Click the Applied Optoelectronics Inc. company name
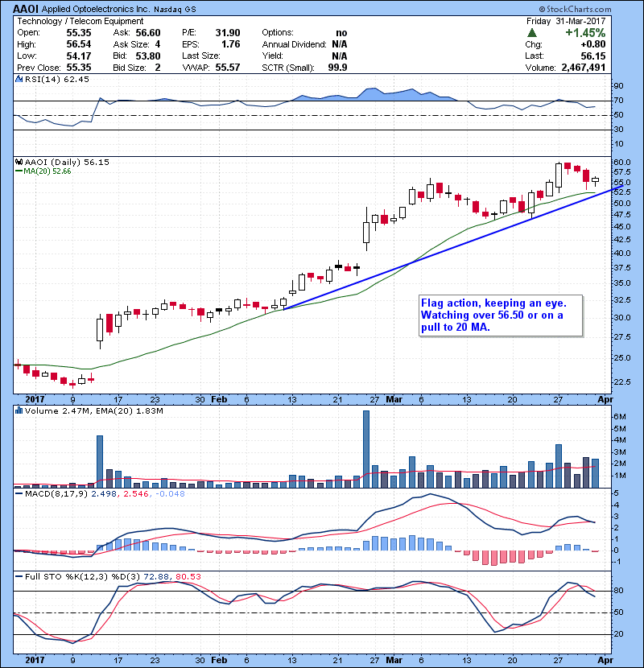The height and width of the screenshot is (668, 644). click(96, 10)
